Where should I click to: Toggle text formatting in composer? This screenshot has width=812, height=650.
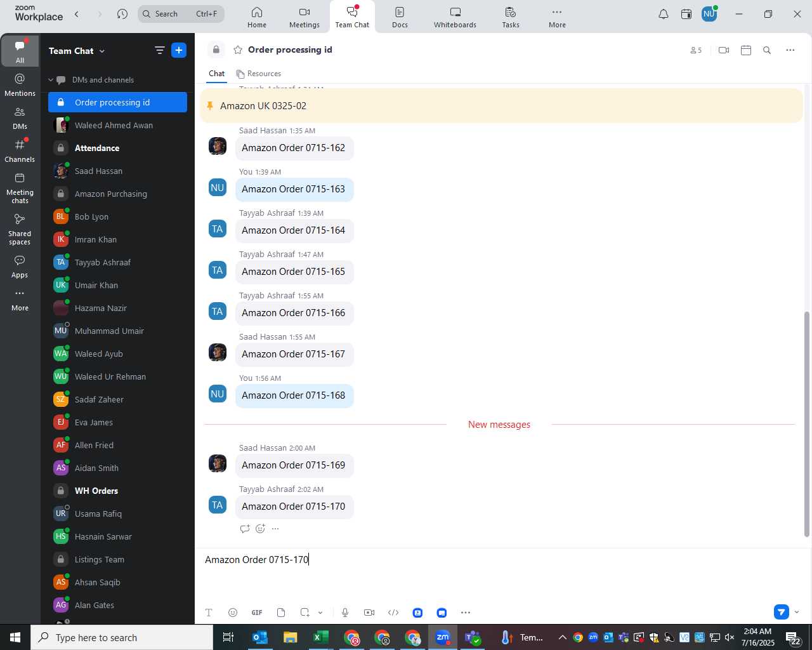pyautogui.click(x=209, y=613)
